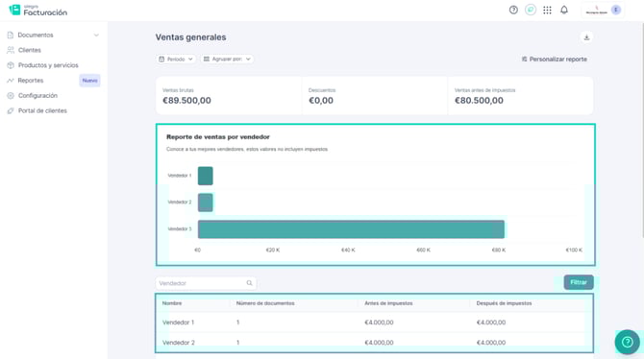644x359 pixels.
Task: Click the Filtrar button
Action: pos(579,282)
